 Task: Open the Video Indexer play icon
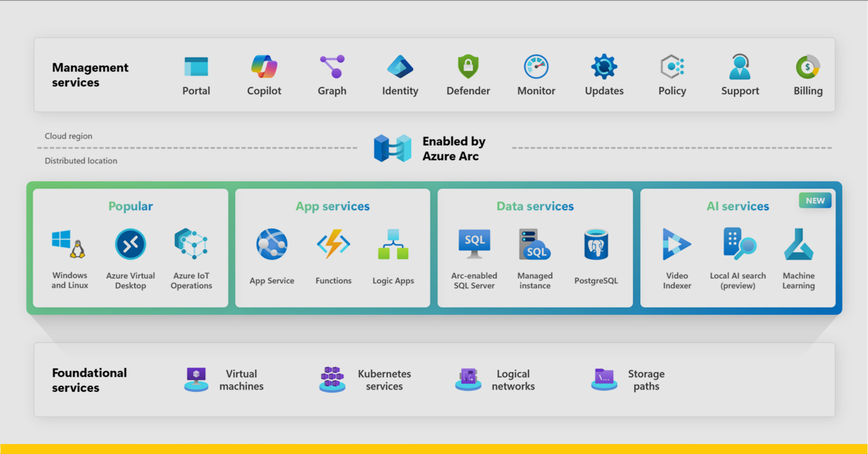tap(676, 244)
